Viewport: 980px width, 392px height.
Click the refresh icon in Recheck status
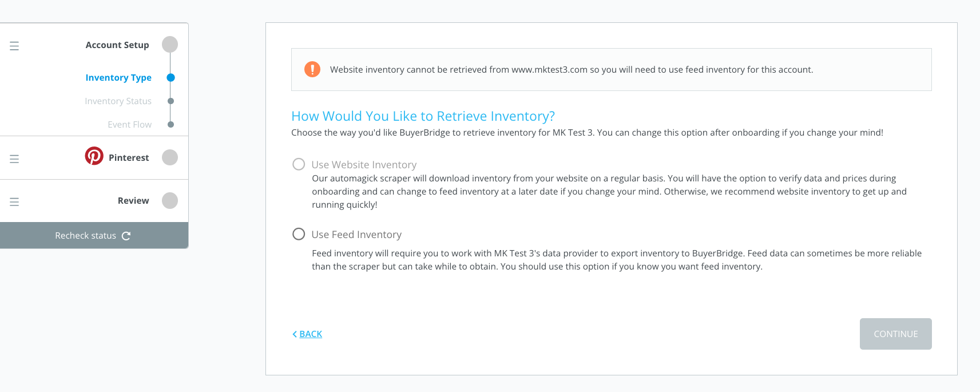(x=126, y=236)
